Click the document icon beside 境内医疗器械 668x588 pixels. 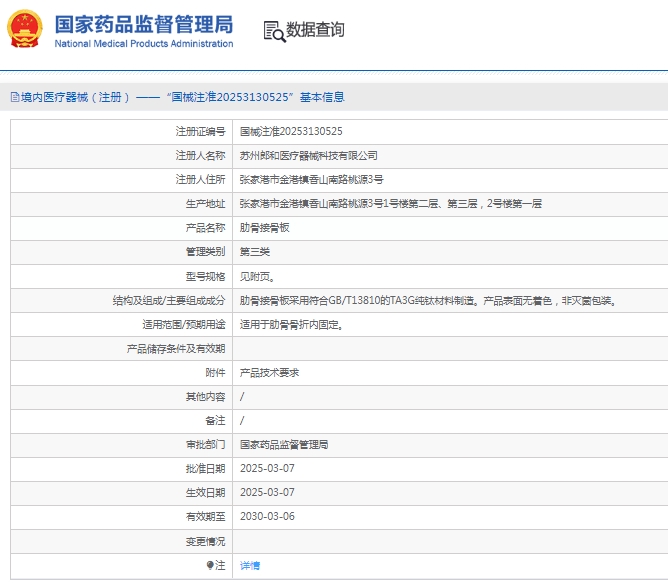click(x=15, y=97)
